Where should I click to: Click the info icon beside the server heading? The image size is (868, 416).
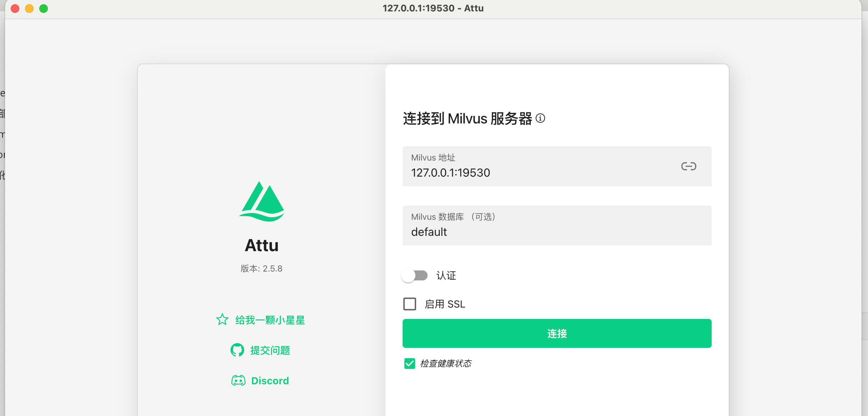[540, 118]
